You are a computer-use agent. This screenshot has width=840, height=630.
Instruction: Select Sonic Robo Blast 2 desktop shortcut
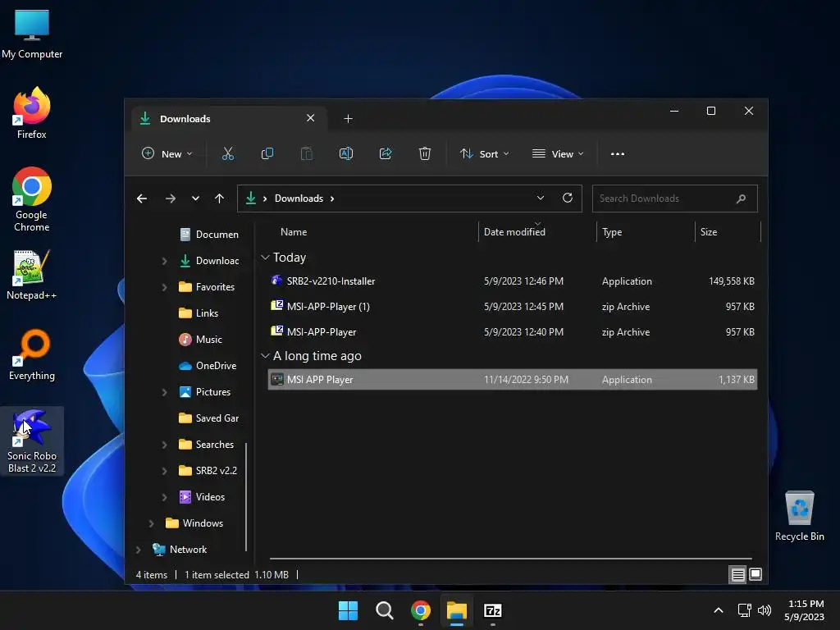[x=32, y=441]
